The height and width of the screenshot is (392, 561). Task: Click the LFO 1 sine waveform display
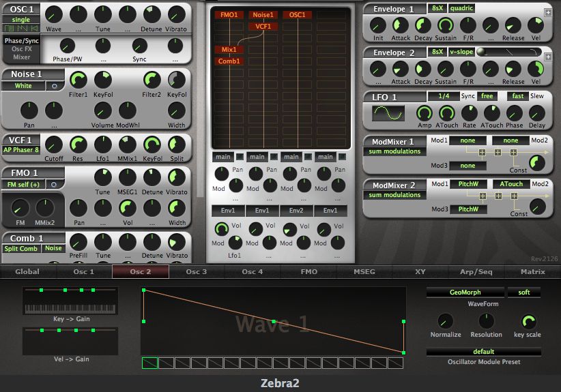coord(388,114)
